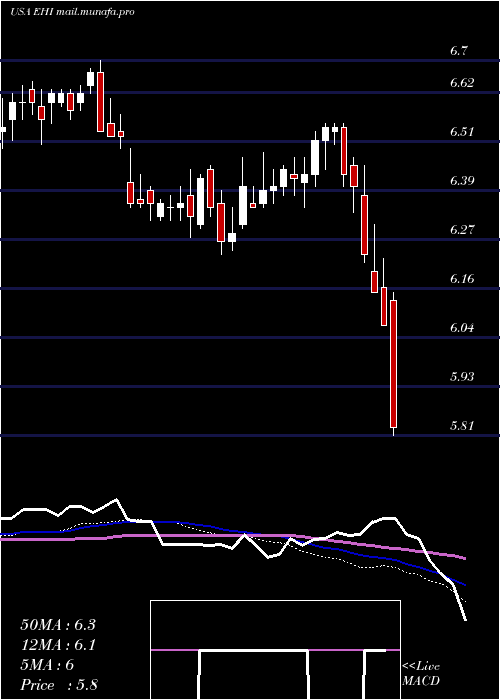
Task: Click the 6.7 price axis label
Action: click(458, 51)
